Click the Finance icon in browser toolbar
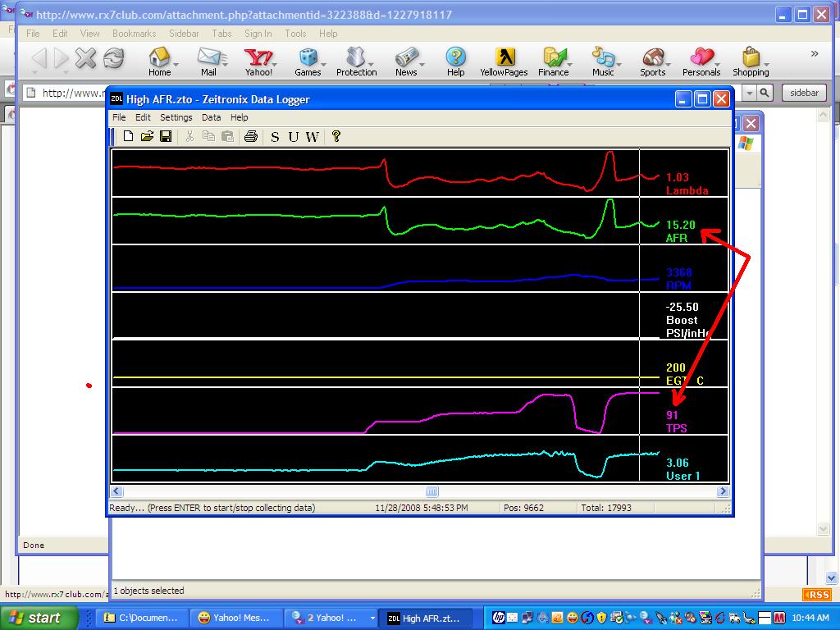The height and width of the screenshot is (630, 840). (x=554, y=62)
